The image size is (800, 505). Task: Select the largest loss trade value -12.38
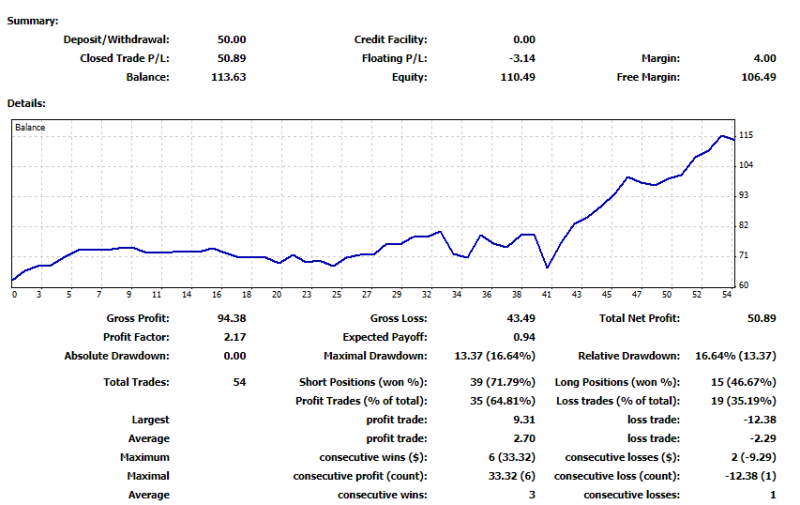(756, 420)
